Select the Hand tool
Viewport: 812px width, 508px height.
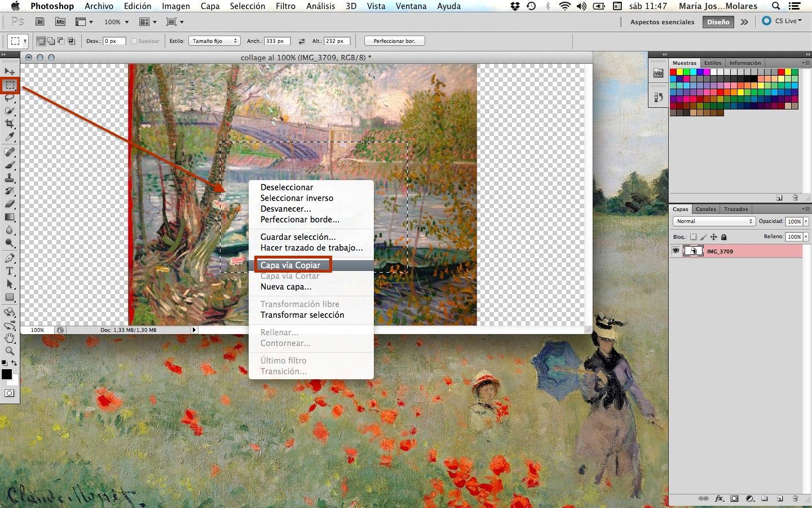pos(10,338)
